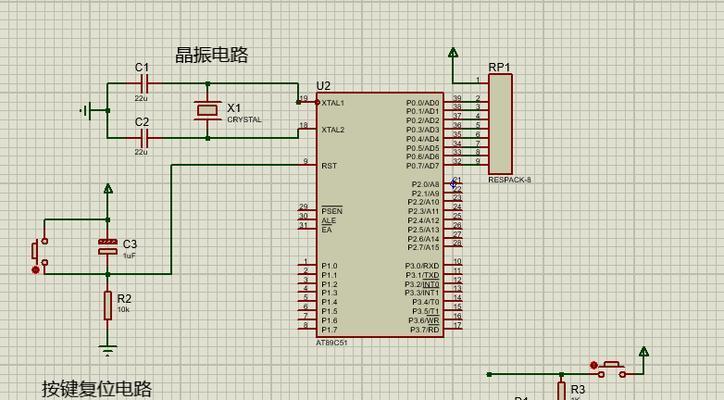Click the PSEN pin label

point(332,211)
